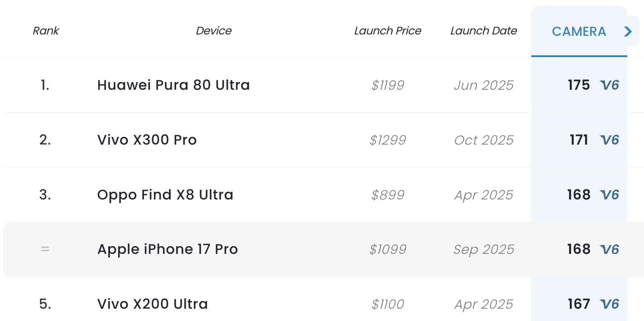Sort by the Launch Date header
Viewport: 644px width, 321px height.
point(484,31)
